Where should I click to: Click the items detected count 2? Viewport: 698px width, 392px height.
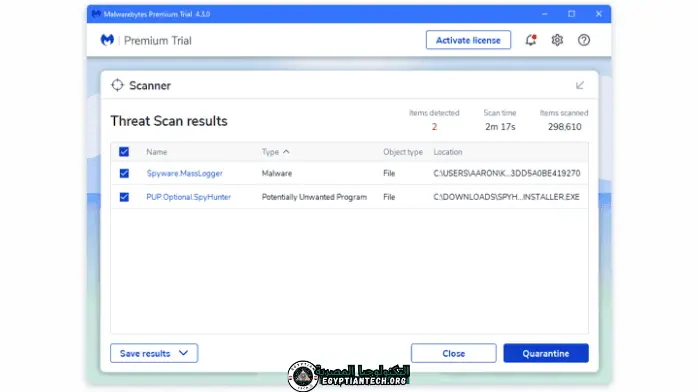tap(434, 127)
